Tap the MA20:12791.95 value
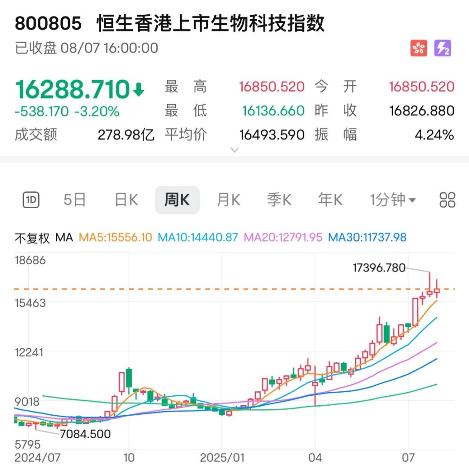469x476 pixels. pos(283,237)
